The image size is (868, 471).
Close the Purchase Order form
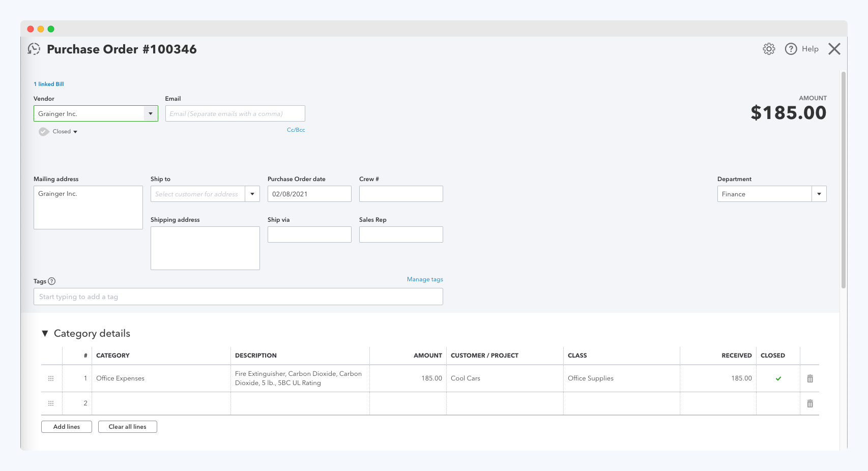834,49
